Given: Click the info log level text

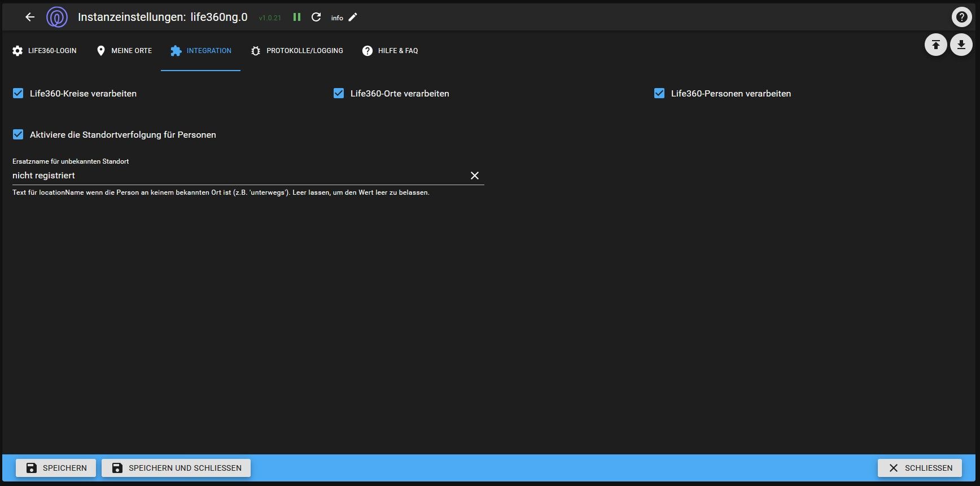Looking at the screenshot, I should [x=337, y=18].
